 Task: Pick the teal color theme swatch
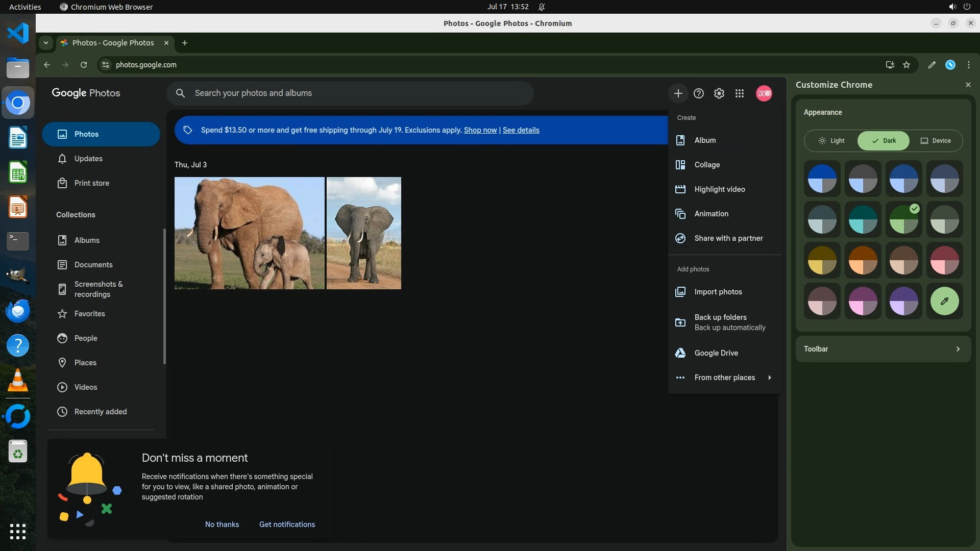[863, 219]
